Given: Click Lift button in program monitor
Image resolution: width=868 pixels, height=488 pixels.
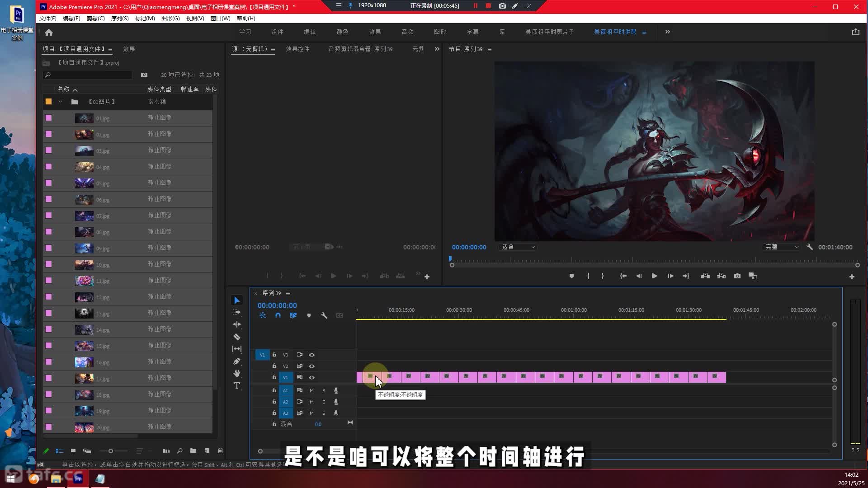Looking at the screenshot, I should (705, 276).
